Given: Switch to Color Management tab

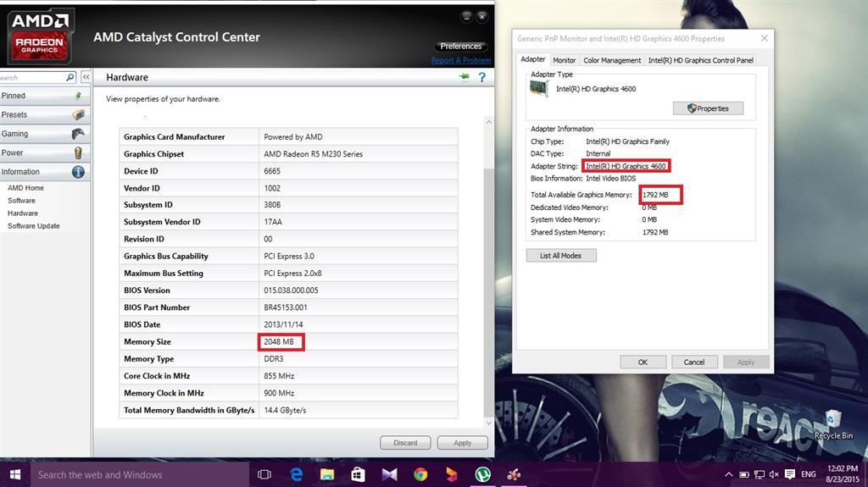Looking at the screenshot, I should 612,60.
